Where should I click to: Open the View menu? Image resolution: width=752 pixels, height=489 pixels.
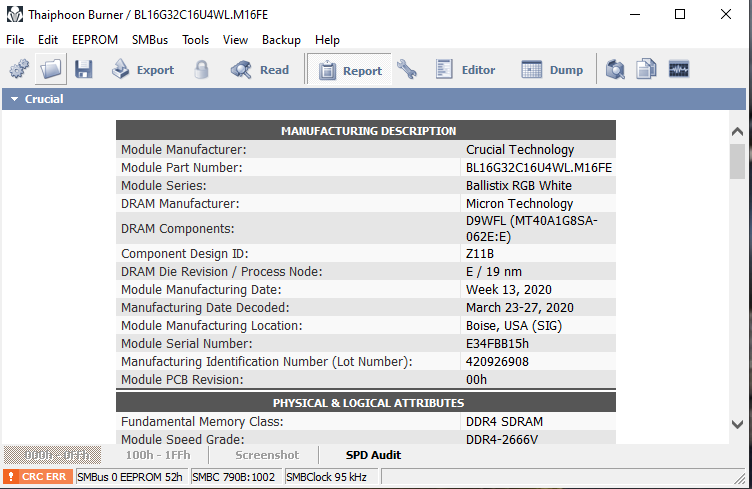tap(235, 40)
